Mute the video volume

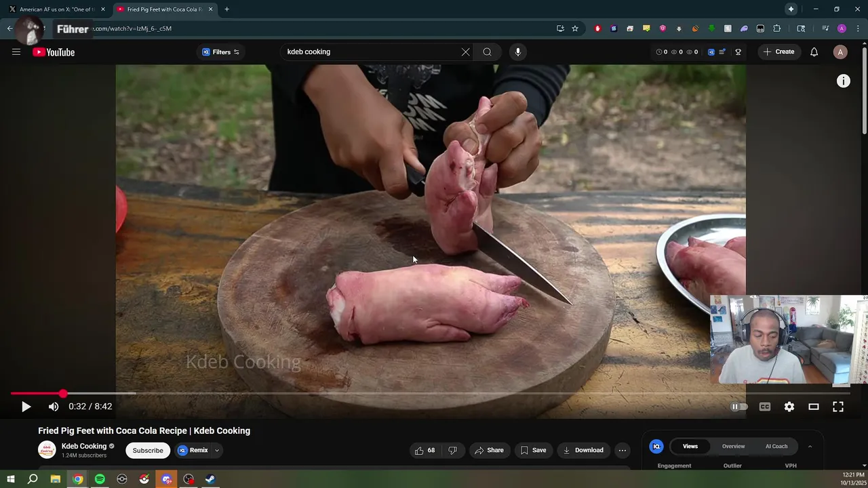pos(54,407)
